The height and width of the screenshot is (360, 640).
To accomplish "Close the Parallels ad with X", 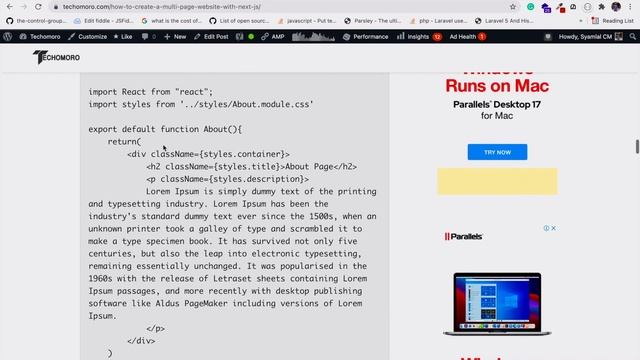I will point(553,228).
